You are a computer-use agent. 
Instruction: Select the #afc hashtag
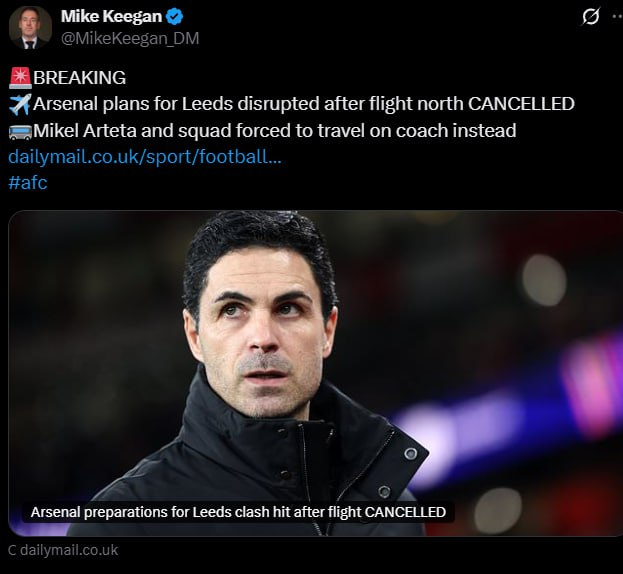(x=27, y=182)
